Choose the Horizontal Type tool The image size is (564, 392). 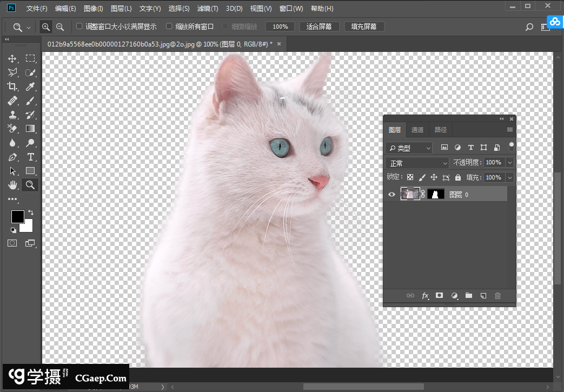click(30, 157)
